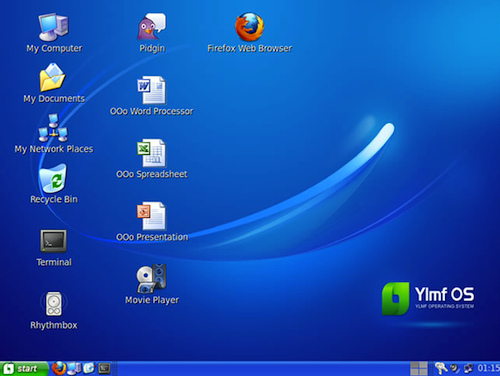Click the volume icon in system tray
This screenshot has width=500, height=376.
[x=454, y=368]
